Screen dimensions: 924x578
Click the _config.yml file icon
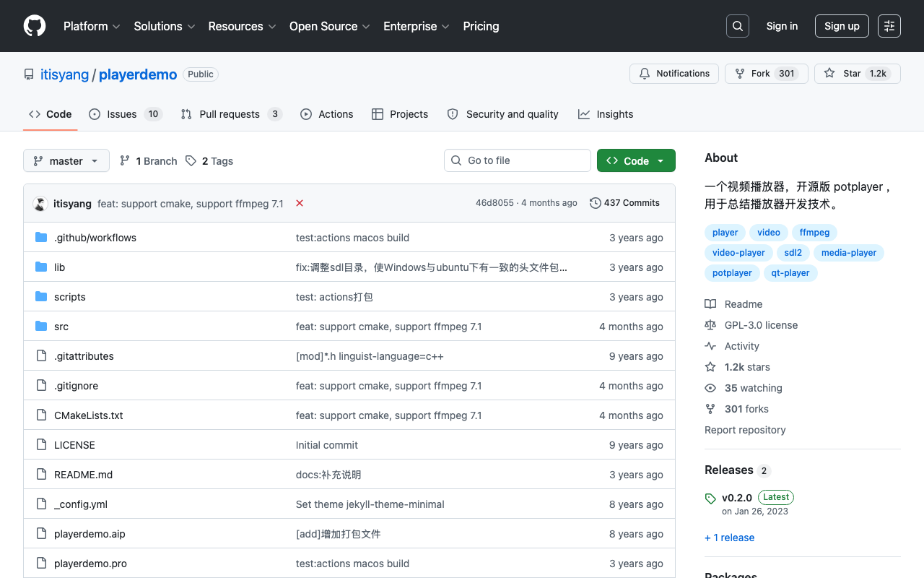tap(41, 504)
